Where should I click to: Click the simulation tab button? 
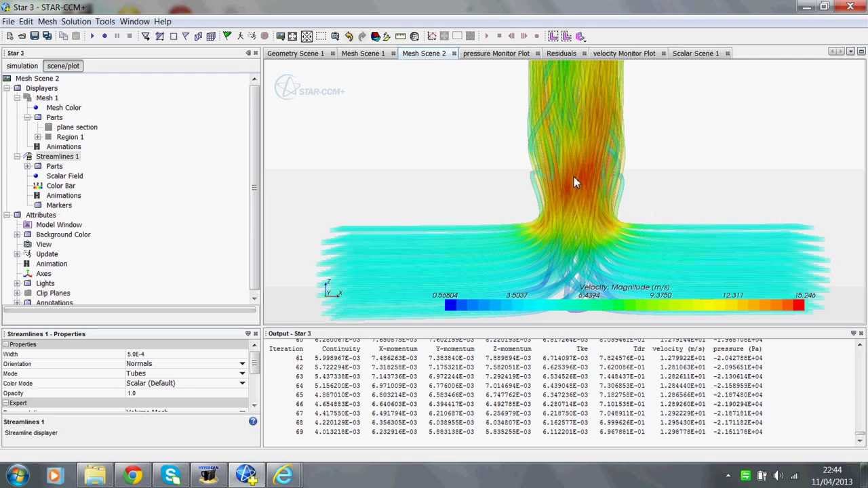tap(22, 66)
